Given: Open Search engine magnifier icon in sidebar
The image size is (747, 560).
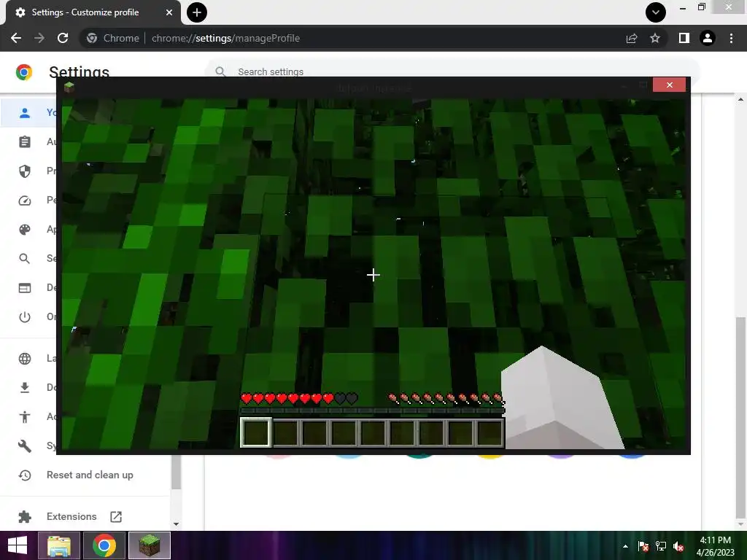Looking at the screenshot, I should click(25, 259).
